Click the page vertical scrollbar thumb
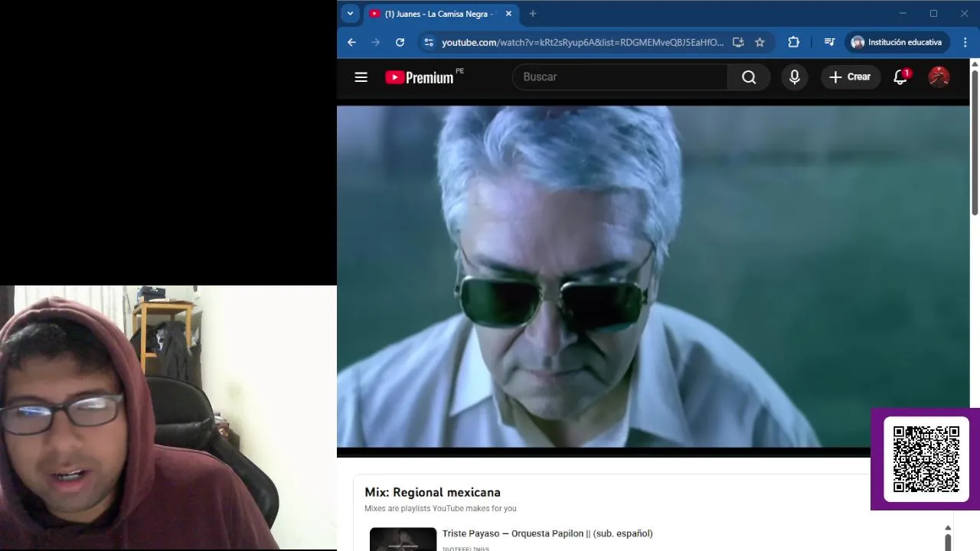980x551 pixels. (x=975, y=142)
